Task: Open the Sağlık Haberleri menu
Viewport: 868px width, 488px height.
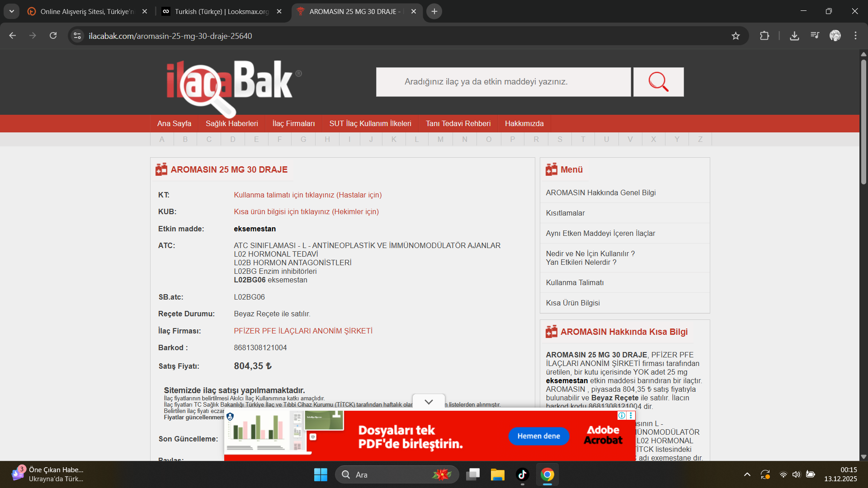Action: pyautogui.click(x=231, y=123)
